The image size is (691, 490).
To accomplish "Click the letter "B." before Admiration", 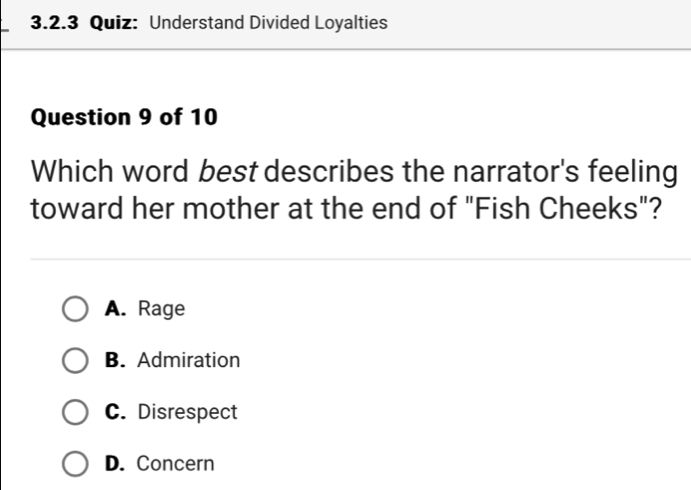I will [x=114, y=360].
